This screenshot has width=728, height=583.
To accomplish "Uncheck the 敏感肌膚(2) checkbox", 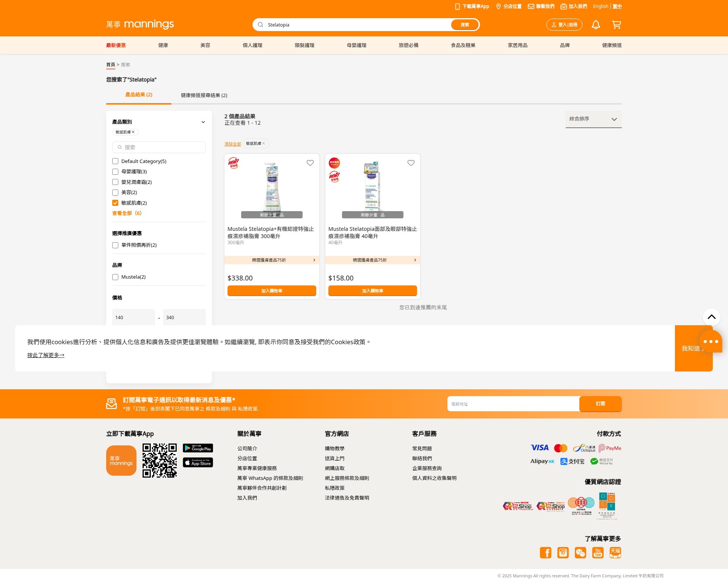I will click(x=115, y=203).
